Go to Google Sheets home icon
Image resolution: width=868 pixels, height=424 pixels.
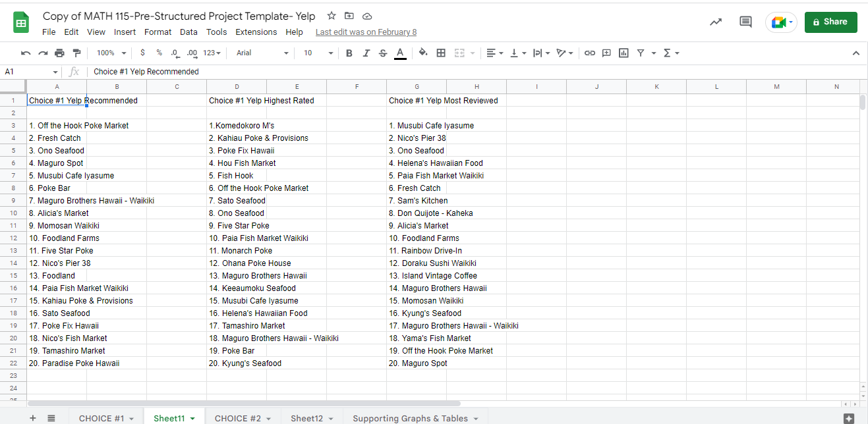click(21, 22)
